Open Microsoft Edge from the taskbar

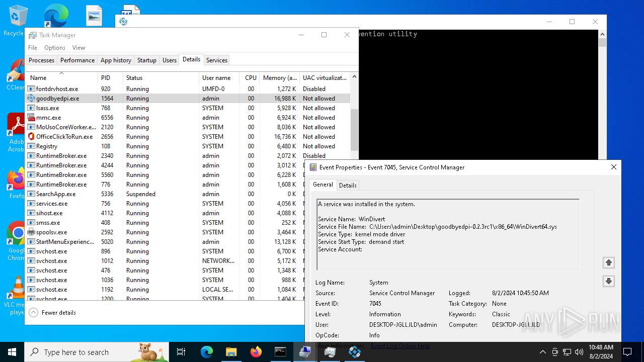pos(207,352)
